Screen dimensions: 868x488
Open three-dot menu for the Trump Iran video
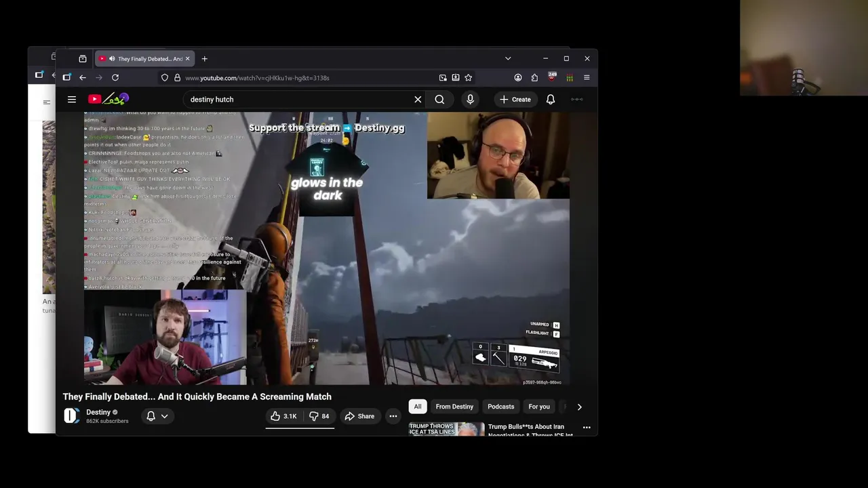tap(587, 428)
